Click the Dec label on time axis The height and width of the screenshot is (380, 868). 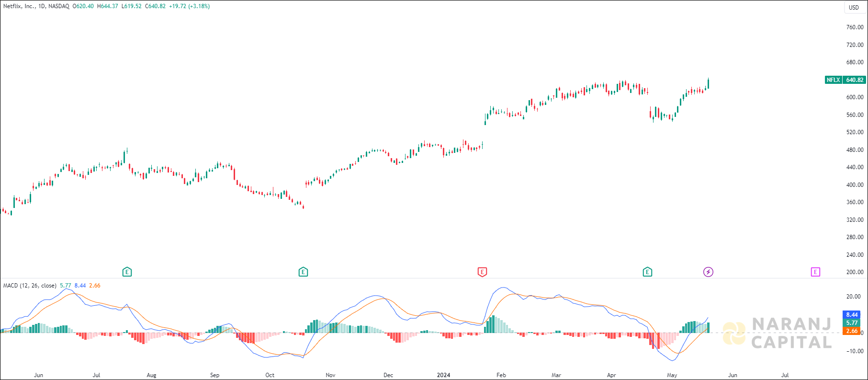pyautogui.click(x=388, y=375)
